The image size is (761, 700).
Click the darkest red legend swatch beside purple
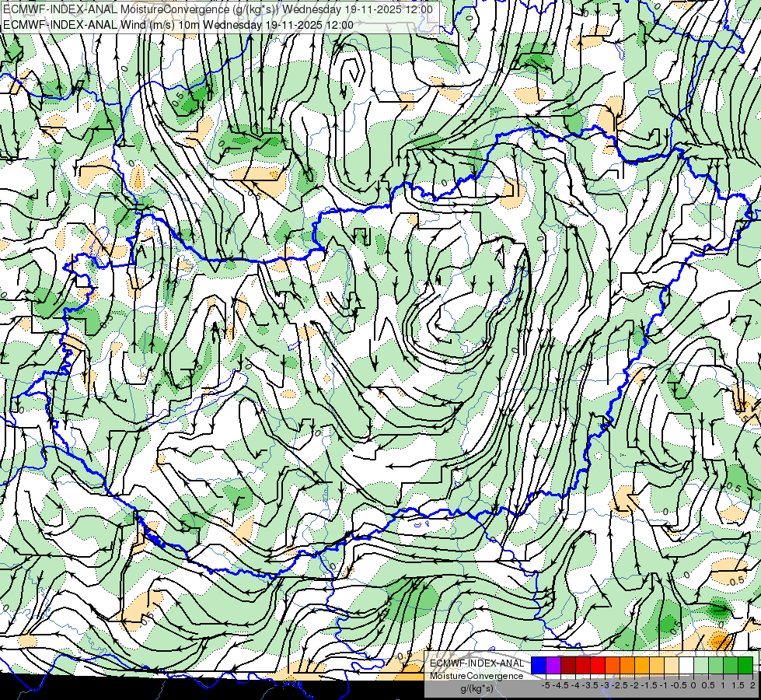pyautogui.click(x=568, y=665)
